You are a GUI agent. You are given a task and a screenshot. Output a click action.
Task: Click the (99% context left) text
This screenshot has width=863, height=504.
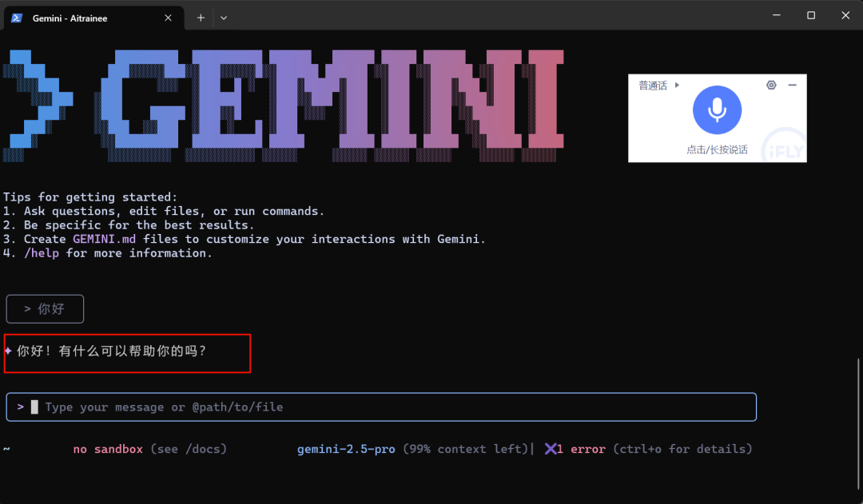pyautogui.click(x=466, y=449)
